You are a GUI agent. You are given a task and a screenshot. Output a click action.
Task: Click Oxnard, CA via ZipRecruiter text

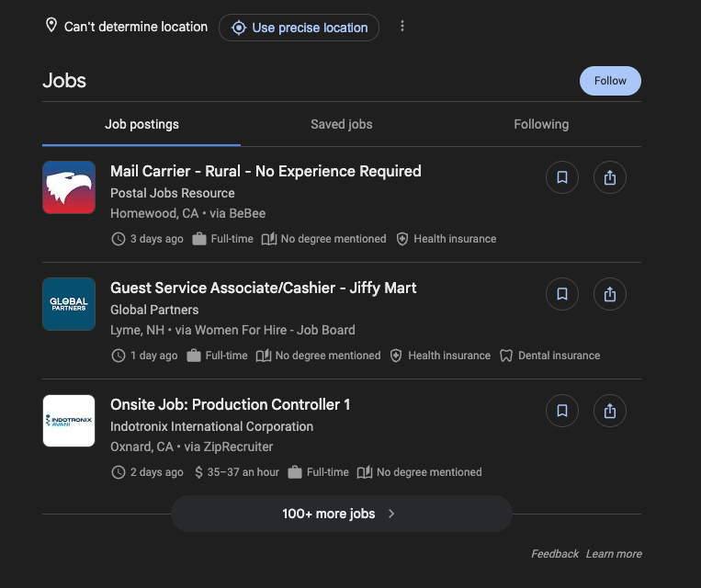tap(192, 447)
